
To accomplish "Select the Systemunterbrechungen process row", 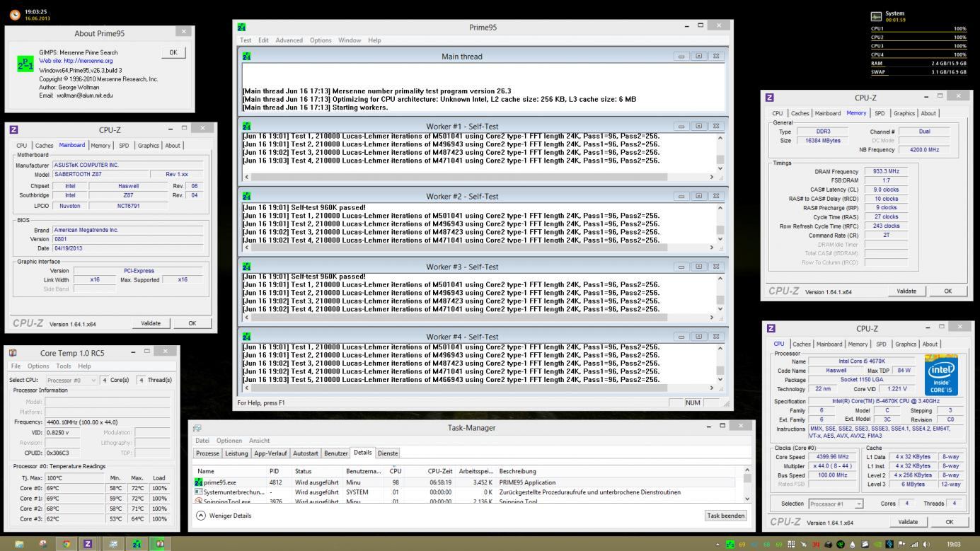I will [467, 492].
